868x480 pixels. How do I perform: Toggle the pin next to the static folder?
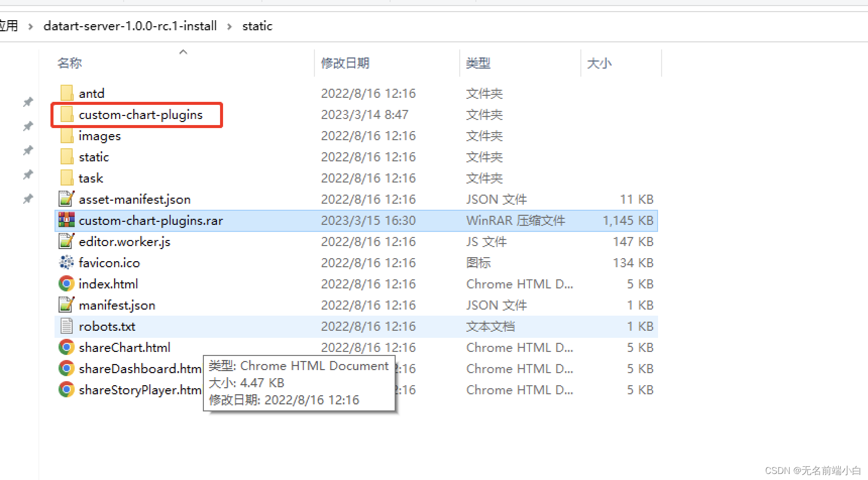click(28, 150)
